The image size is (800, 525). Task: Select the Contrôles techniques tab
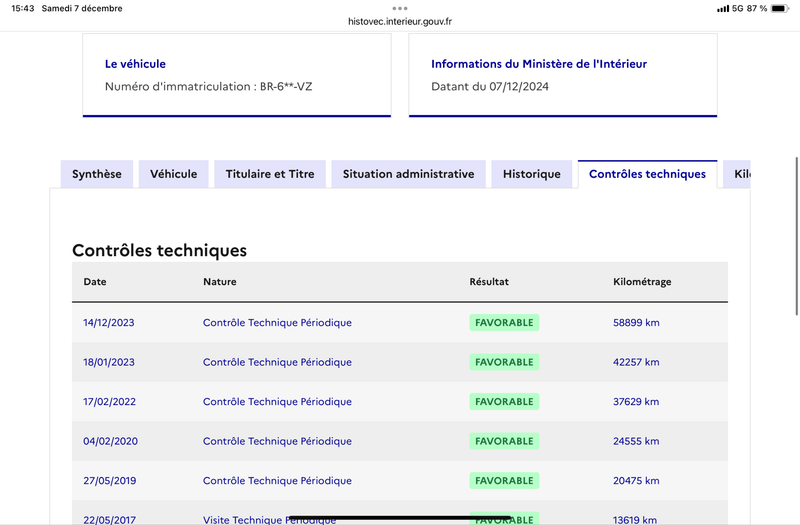tap(647, 174)
